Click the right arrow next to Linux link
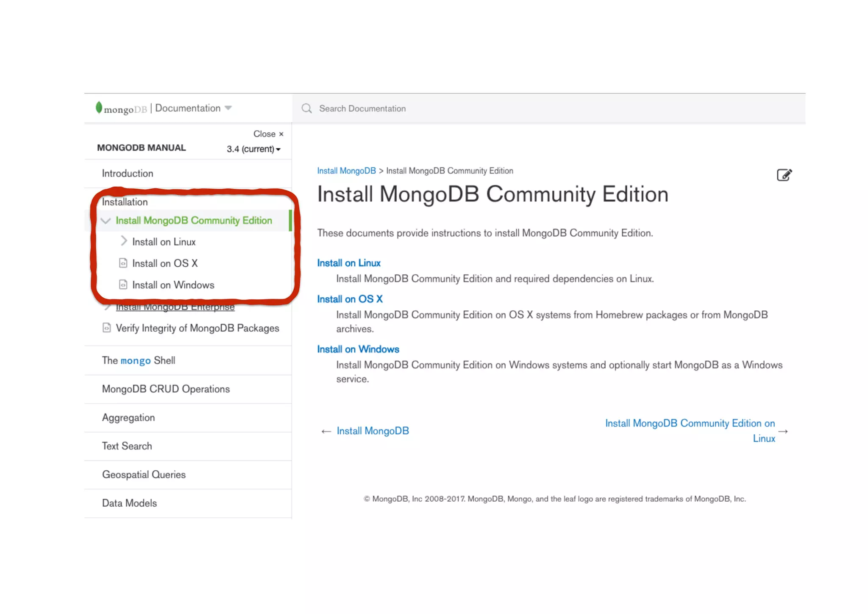 (783, 431)
